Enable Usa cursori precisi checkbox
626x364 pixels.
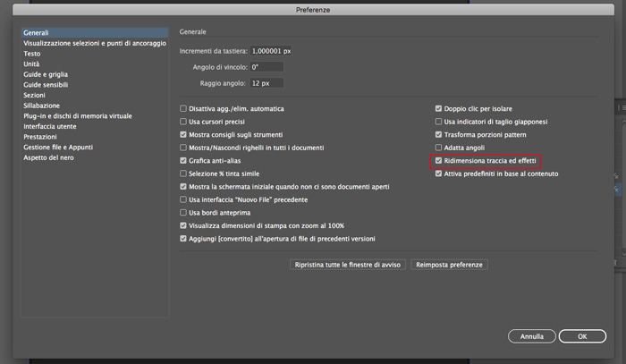[183, 122]
